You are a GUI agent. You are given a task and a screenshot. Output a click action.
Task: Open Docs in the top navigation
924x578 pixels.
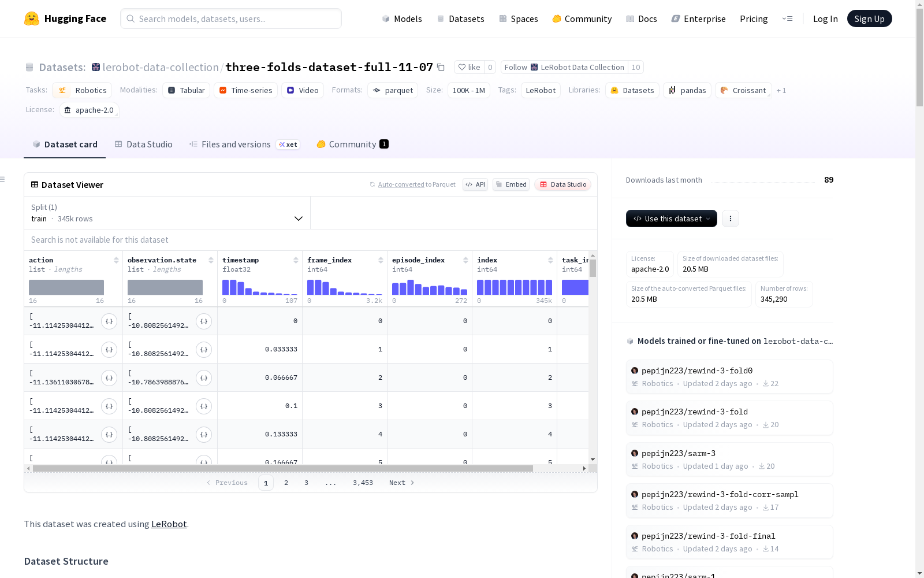[642, 18]
